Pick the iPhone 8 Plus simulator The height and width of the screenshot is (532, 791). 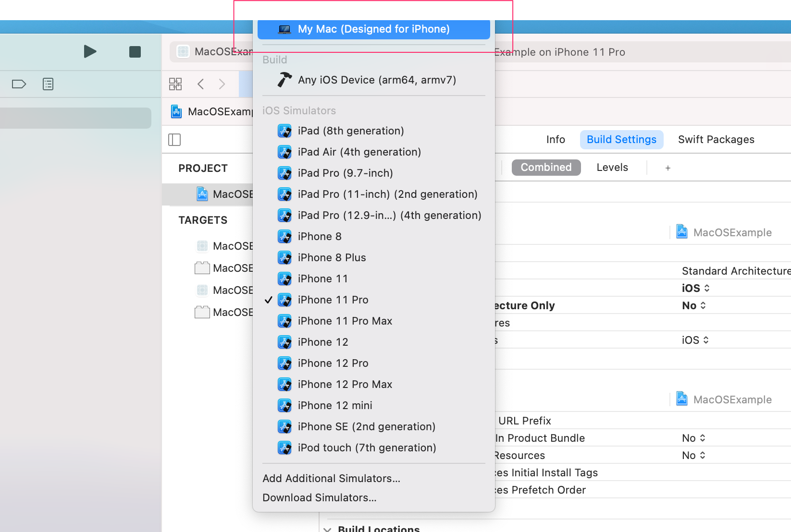tap(374, 257)
